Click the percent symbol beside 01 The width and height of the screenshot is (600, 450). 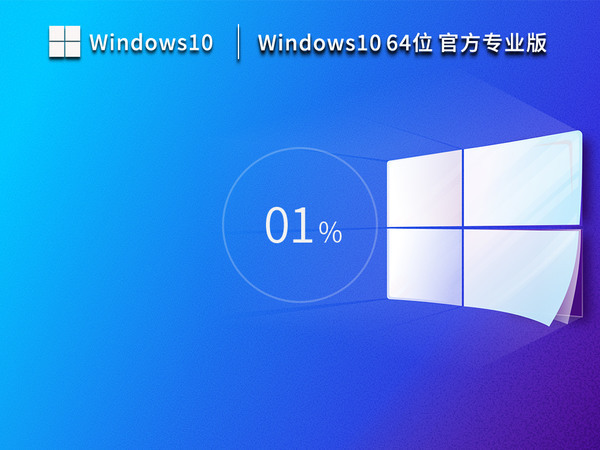pos(331,233)
